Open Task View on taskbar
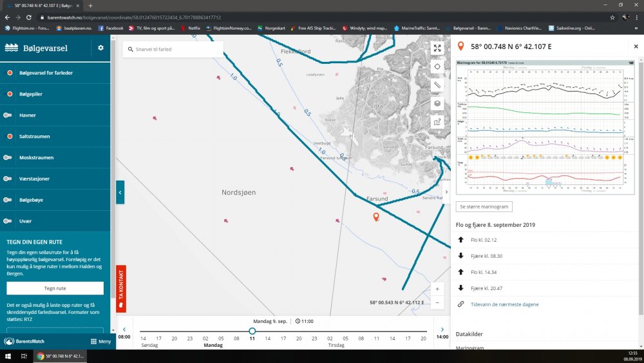 (24, 356)
